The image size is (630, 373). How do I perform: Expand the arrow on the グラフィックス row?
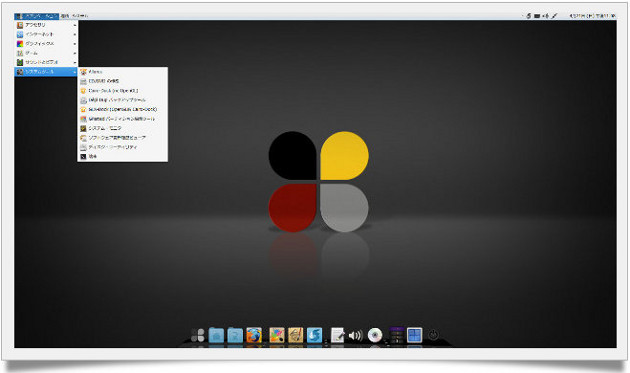coord(75,43)
